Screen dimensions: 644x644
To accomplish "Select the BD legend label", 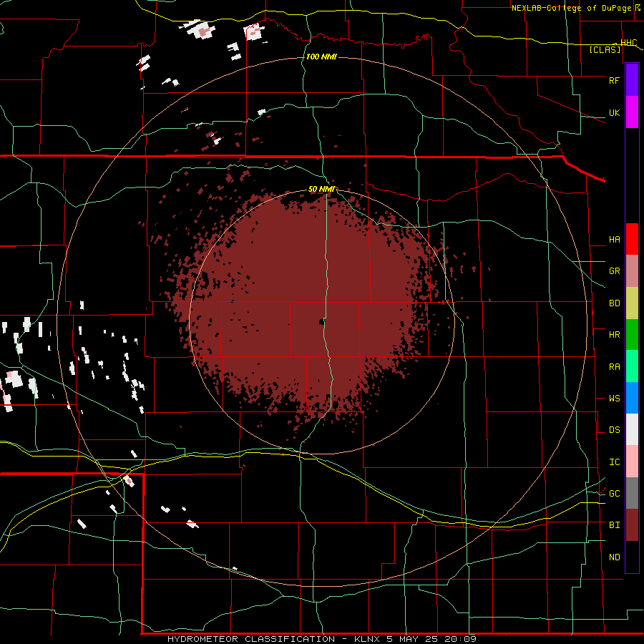I will coord(614,303).
